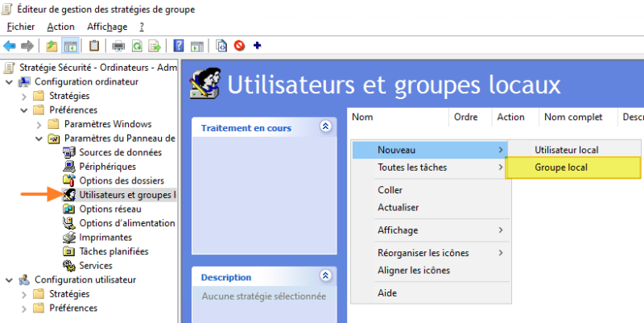Sort by the Ordre column header
This screenshot has width=644, height=323.
pos(471,117)
